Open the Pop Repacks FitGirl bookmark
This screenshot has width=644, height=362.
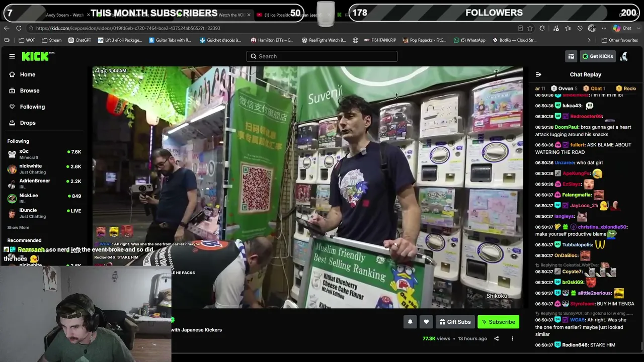pyautogui.click(x=424, y=40)
